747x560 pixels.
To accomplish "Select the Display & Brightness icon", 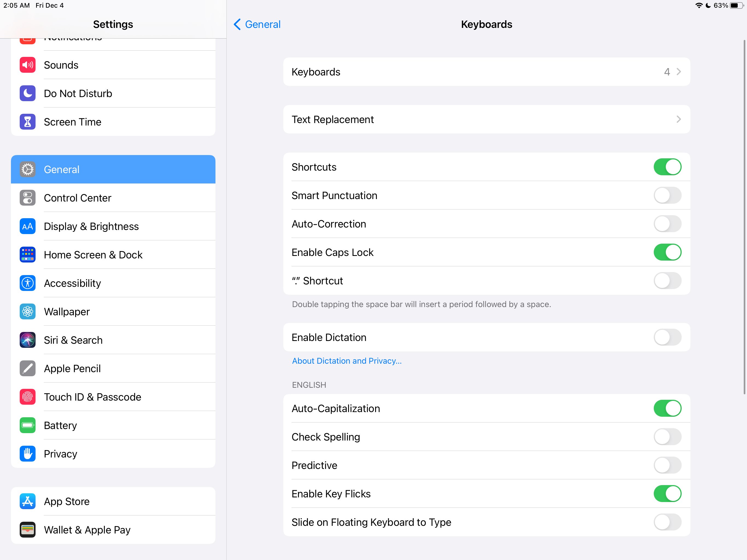I will pyautogui.click(x=27, y=226).
